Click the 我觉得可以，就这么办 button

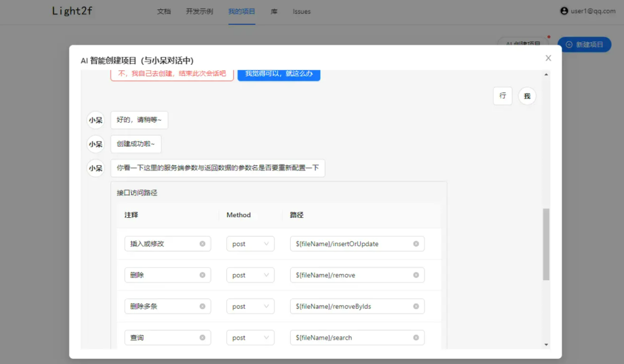[x=278, y=74]
